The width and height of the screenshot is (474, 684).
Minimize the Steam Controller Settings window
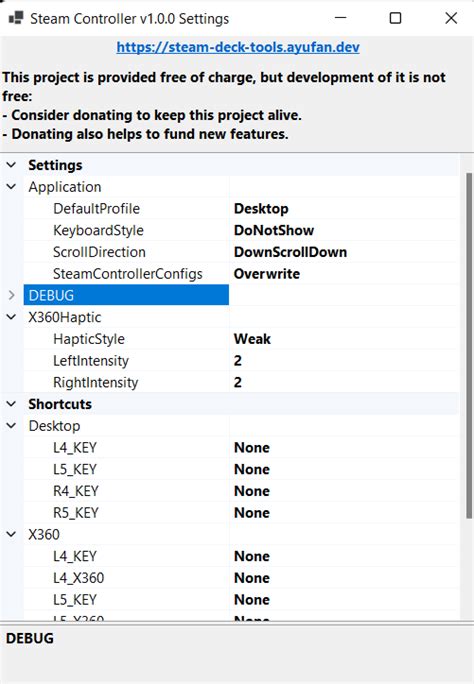[x=341, y=18]
